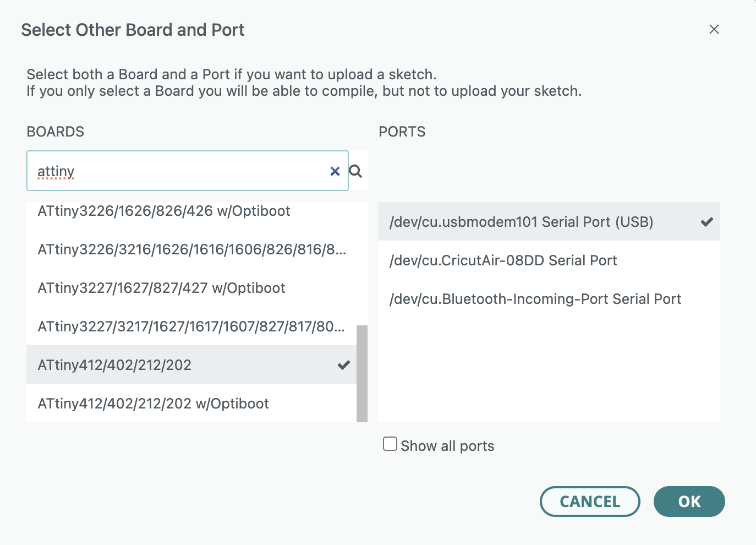Choose ATtiny3226/3216/1626/1616 board entry
The image size is (756, 545).
(191, 249)
